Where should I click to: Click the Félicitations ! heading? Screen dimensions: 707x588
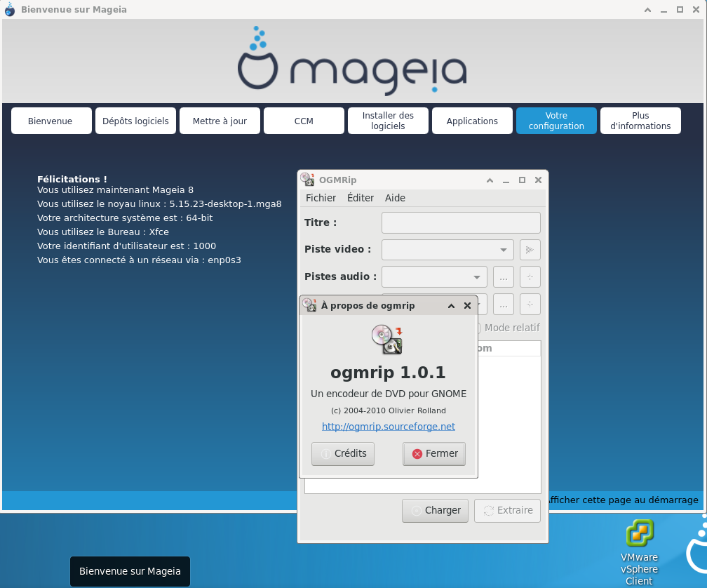[72, 179]
